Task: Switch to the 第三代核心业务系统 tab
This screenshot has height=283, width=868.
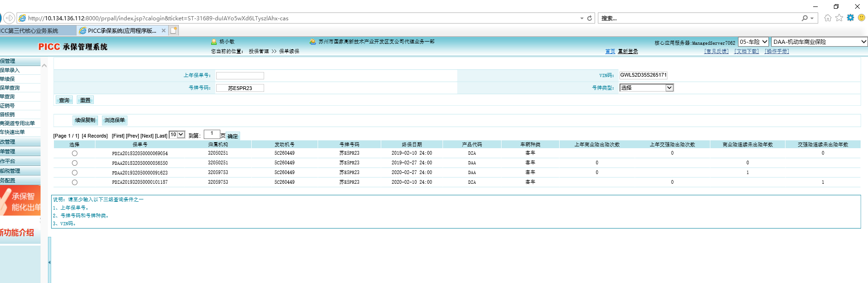Action: 37,30
